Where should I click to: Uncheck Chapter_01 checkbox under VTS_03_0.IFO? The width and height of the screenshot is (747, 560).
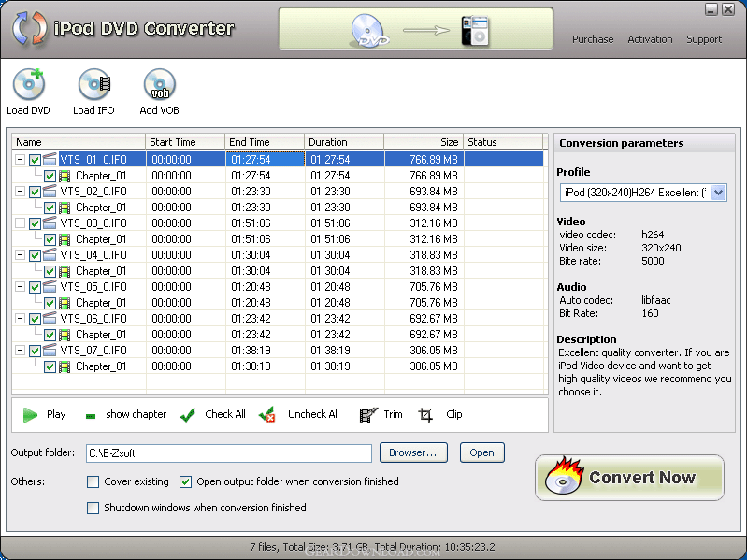50,239
